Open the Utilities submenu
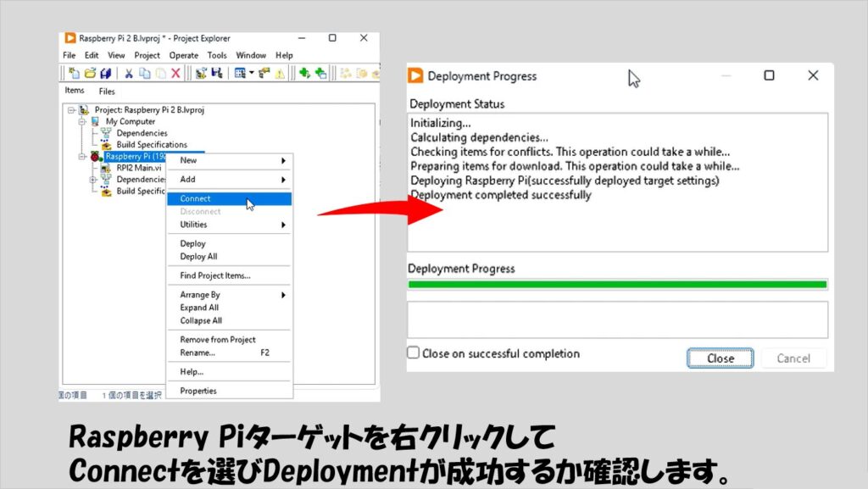 (230, 225)
